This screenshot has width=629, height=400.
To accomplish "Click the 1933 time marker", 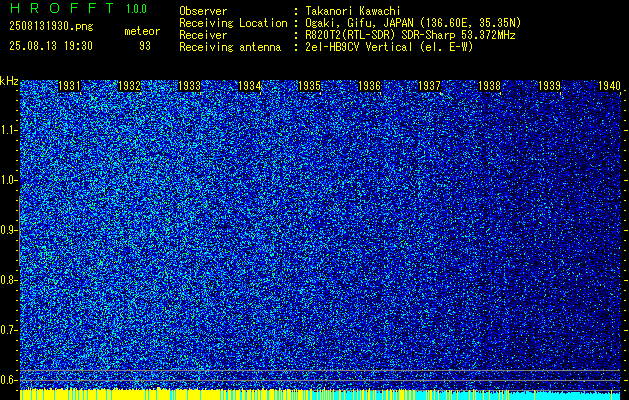I will 189,86.
